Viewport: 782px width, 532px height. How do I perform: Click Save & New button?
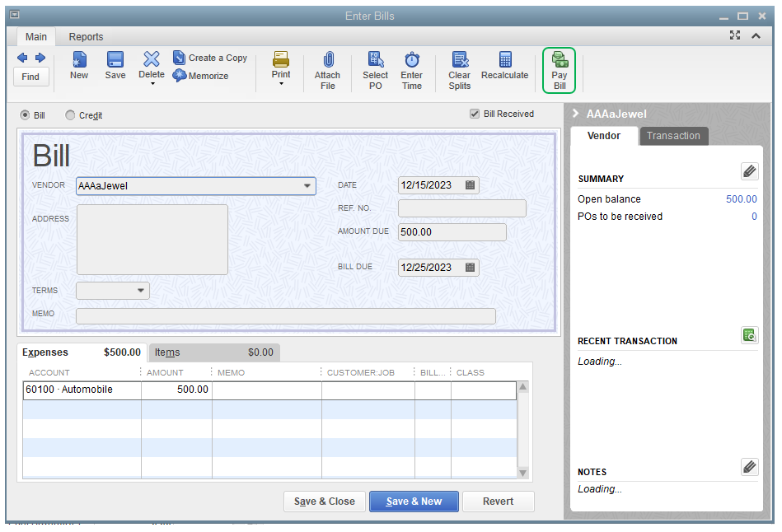(414, 502)
